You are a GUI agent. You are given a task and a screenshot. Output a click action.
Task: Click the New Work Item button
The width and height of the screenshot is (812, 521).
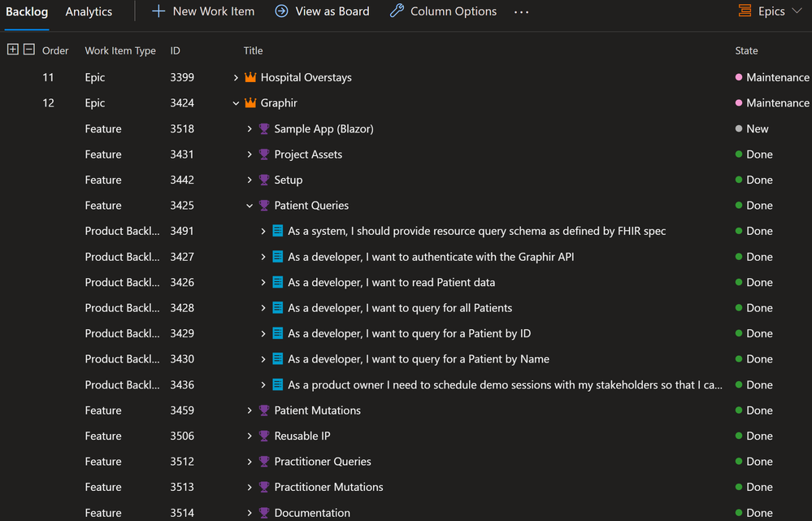pyautogui.click(x=203, y=11)
